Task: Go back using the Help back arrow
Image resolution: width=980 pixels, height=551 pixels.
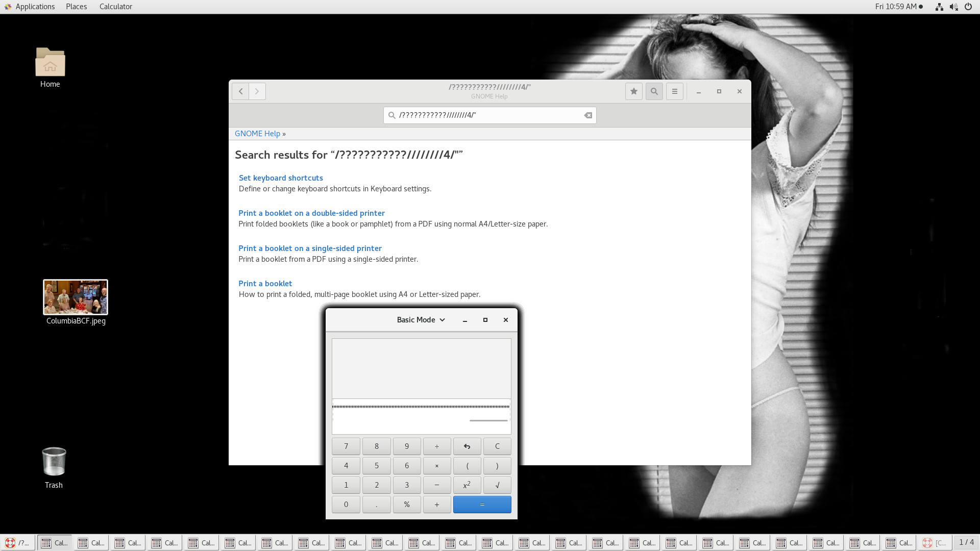Action: tap(240, 91)
